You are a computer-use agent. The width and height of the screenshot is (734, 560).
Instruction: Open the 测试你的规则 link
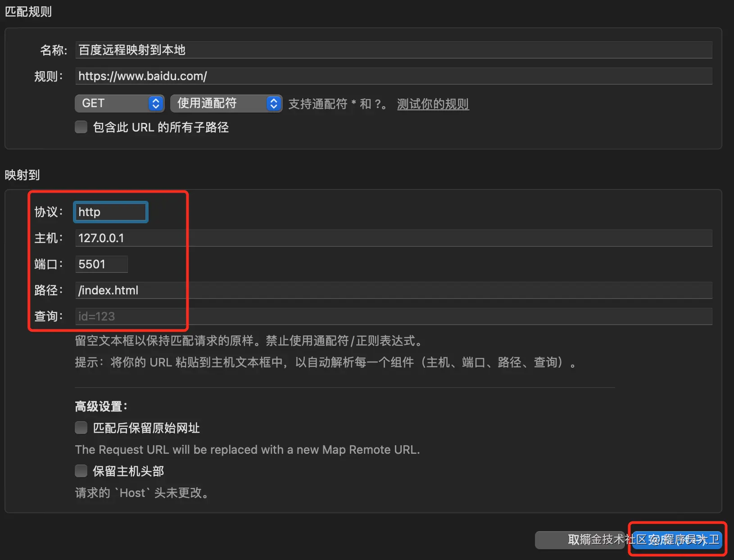(x=433, y=104)
